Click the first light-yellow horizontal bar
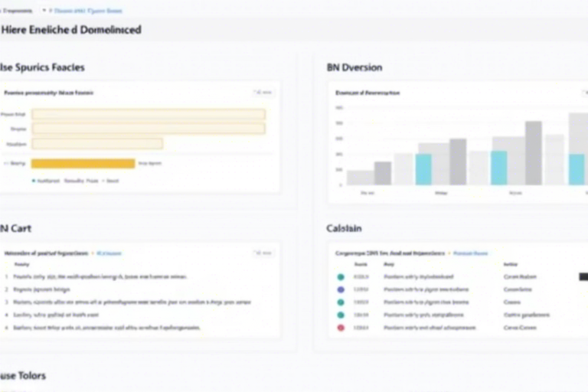This screenshot has width=588, height=392. click(149, 114)
